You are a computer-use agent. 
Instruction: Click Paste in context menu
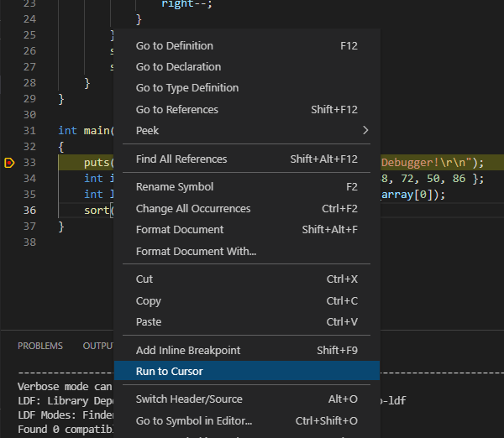click(149, 321)
